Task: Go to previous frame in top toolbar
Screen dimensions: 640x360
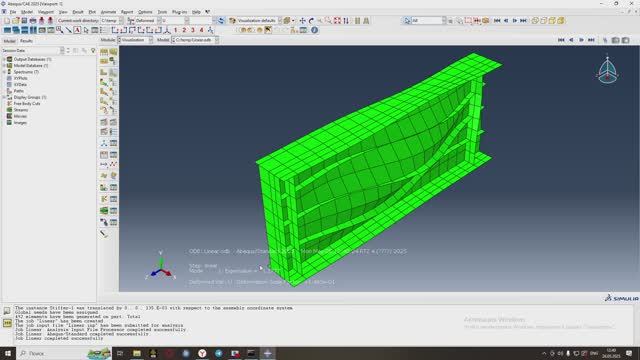Action: (506, 20)
